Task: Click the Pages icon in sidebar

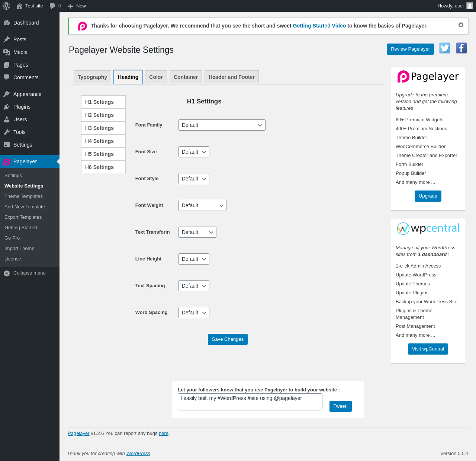Action: click(7, 65)
